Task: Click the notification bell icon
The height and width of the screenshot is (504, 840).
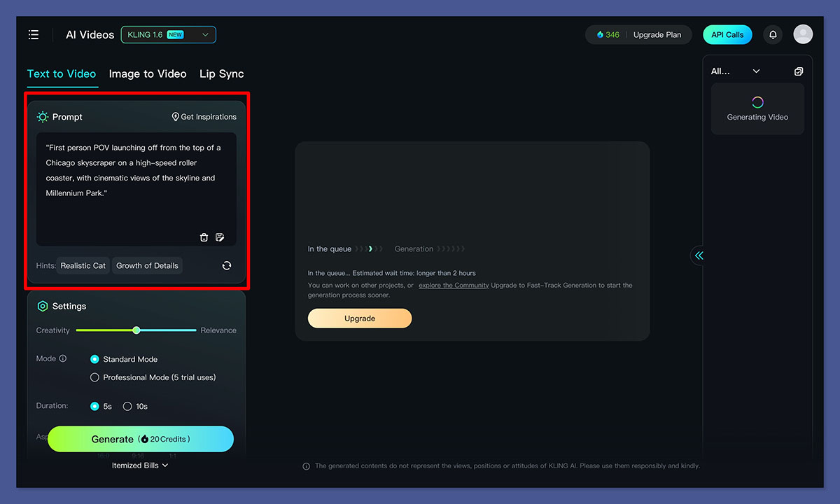Action: point(773,34)
